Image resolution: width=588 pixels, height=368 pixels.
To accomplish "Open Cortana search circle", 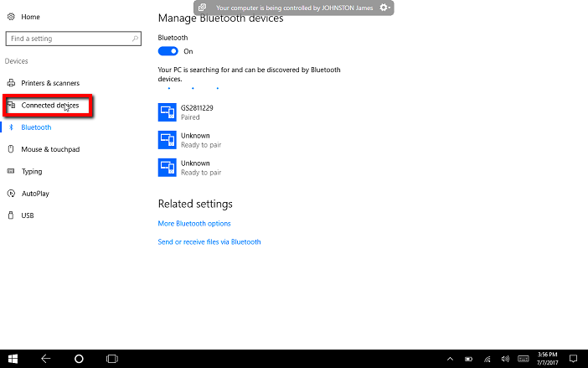I will pyautogui.click(x=79, y=358).
